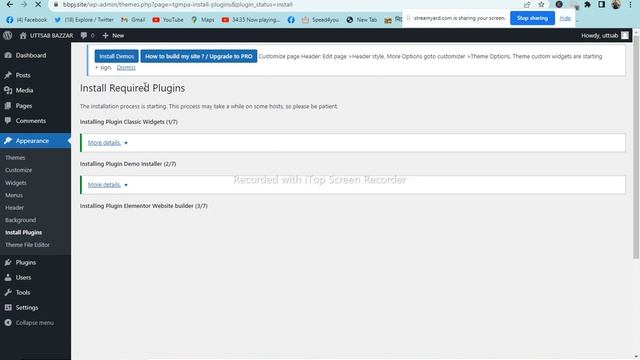Open the Maps bookmark
This screenshot has height=360, width=640.
click(203, 20)
